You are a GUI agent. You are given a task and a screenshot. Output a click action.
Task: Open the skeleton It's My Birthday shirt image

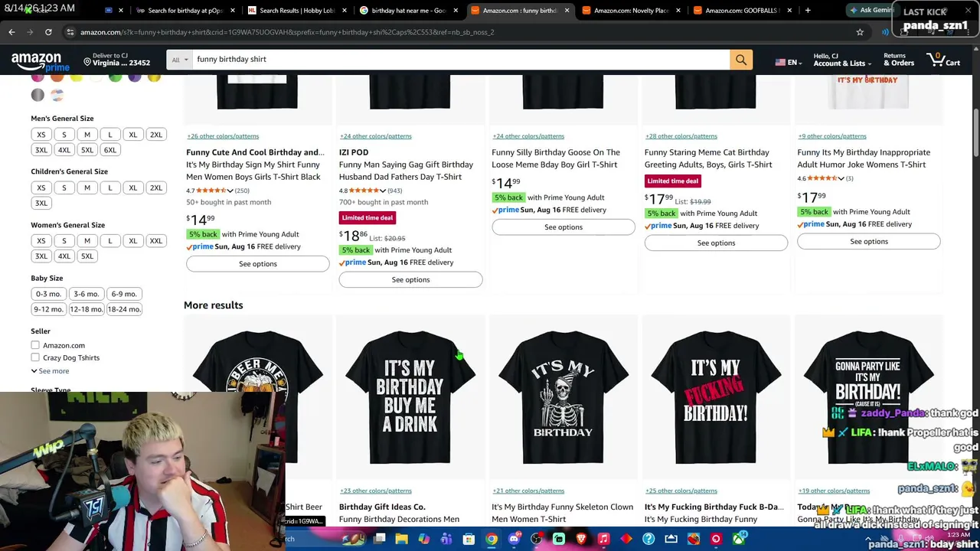pos(563,398)
